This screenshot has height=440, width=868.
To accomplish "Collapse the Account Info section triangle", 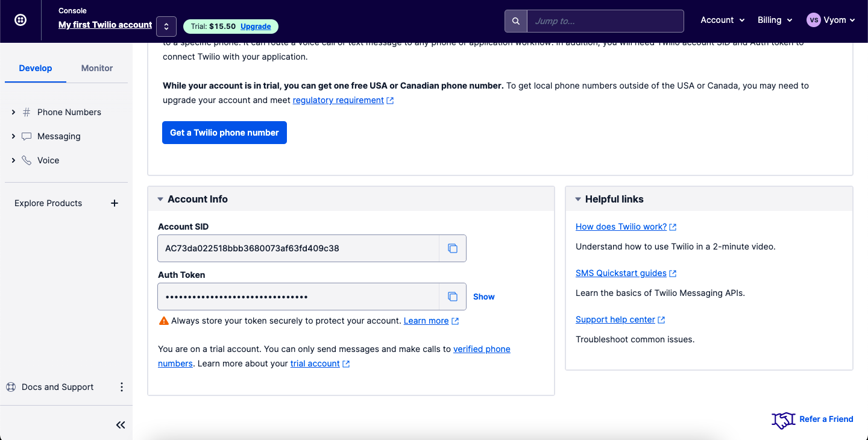I will 160,199.
